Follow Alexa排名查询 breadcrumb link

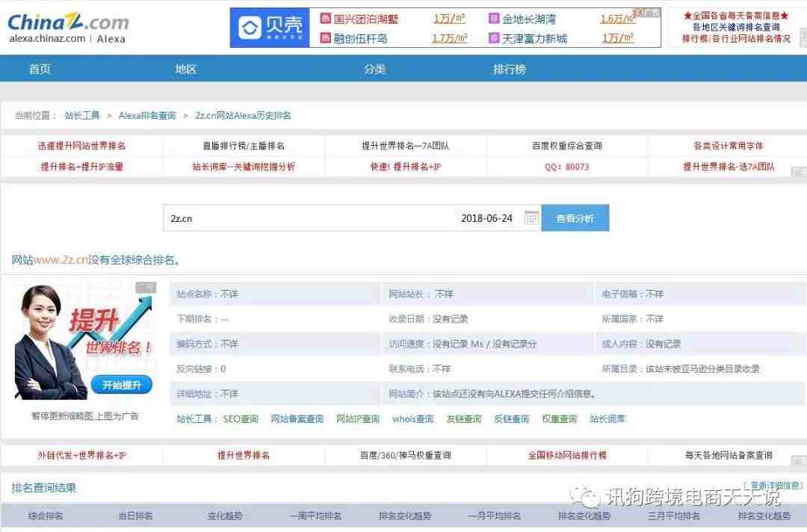tap(147, 115)
